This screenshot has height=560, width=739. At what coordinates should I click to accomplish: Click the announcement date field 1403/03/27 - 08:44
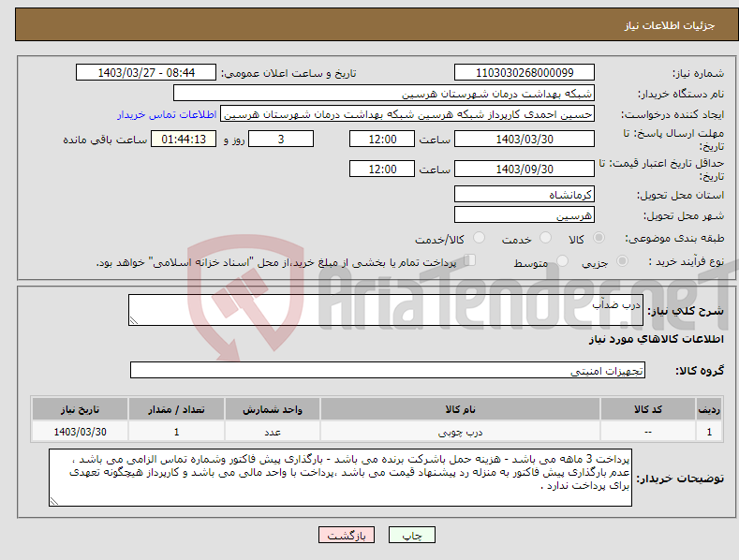[146, 73]
